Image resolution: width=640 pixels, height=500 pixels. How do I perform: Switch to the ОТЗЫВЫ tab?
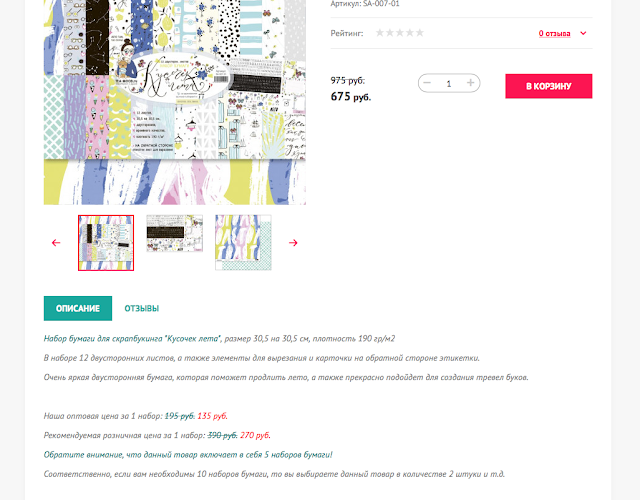point(142,308)
